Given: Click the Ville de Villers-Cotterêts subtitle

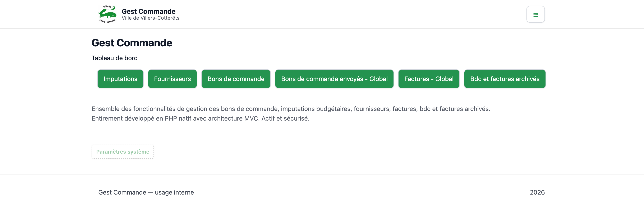Looking at the screenshot, I should point(151,18).
